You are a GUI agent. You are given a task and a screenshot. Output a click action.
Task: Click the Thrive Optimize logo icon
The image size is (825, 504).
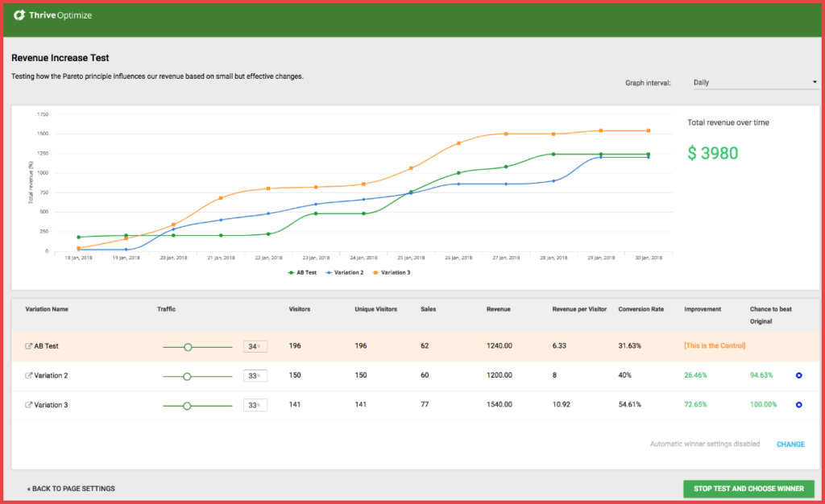pyautogui.click(x=19, y=14)
